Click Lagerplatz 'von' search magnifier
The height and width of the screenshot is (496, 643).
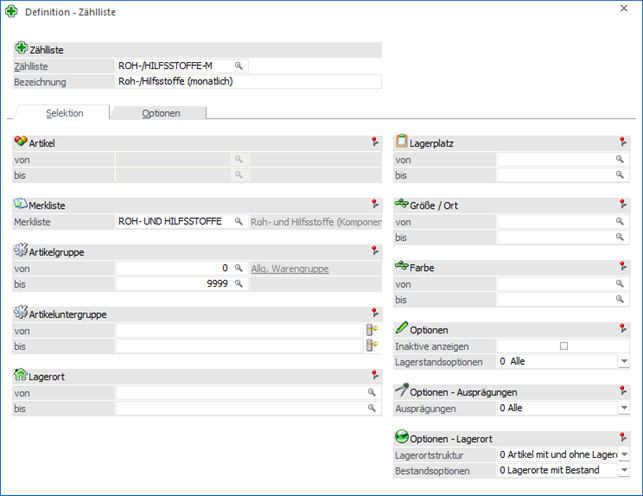[620, 159]
